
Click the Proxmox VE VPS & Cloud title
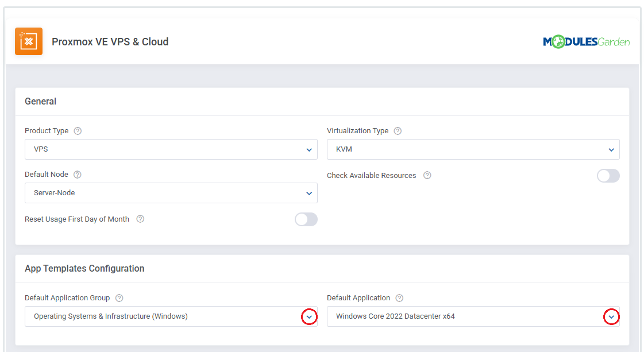coord(110,42)
